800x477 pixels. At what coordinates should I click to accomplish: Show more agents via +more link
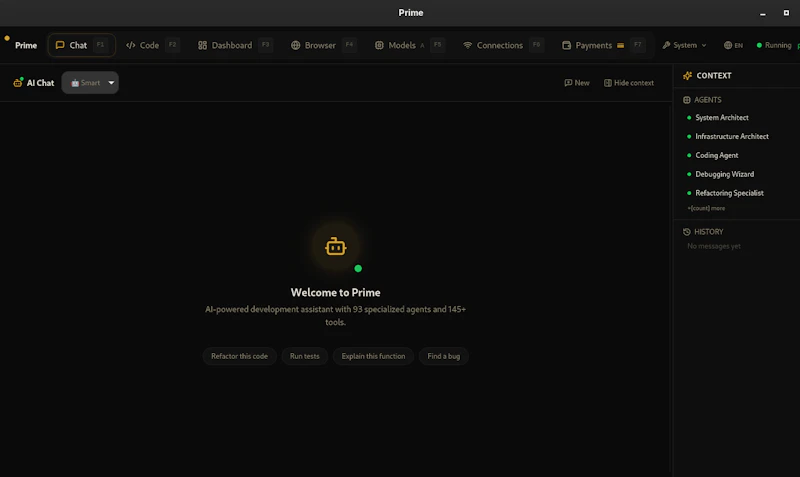pos(706,208)
